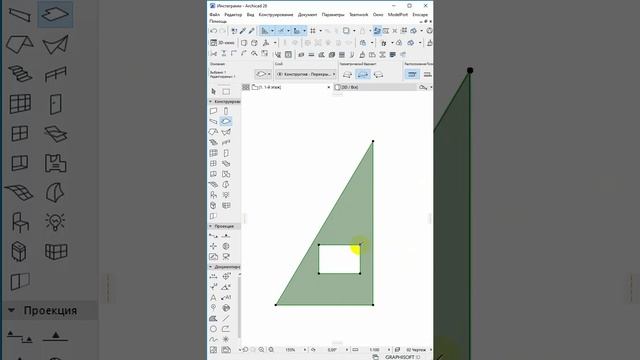Open drawing scale dropdown arrow
This screenshot has height=360, width=640.
click(x=389, y=350)
